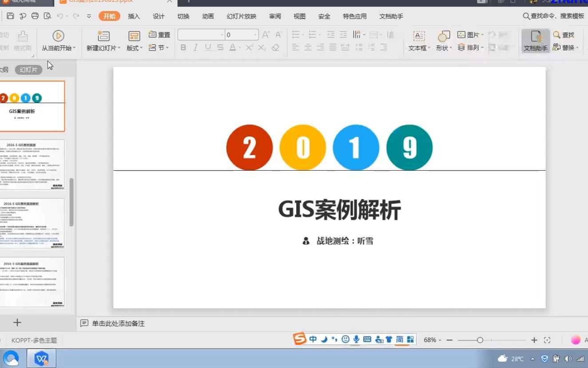
Task: Click the Print icon in quick access toolbar
Action: (35, 16)
